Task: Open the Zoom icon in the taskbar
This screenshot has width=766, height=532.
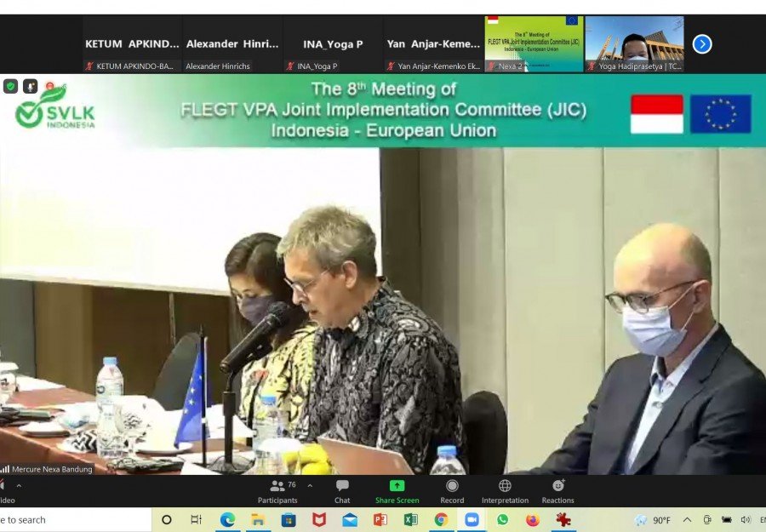Action: click(x=472, y=520)
